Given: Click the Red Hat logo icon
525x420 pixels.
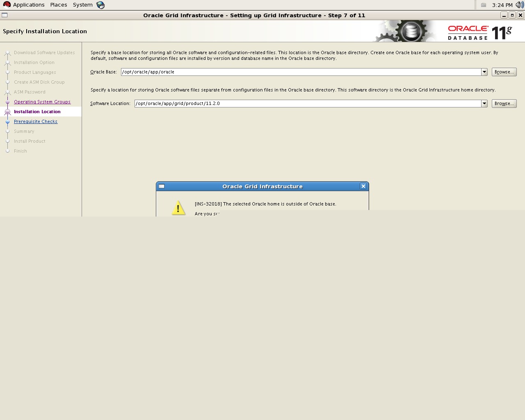Looking at the screenshot, I should [7, 5].
